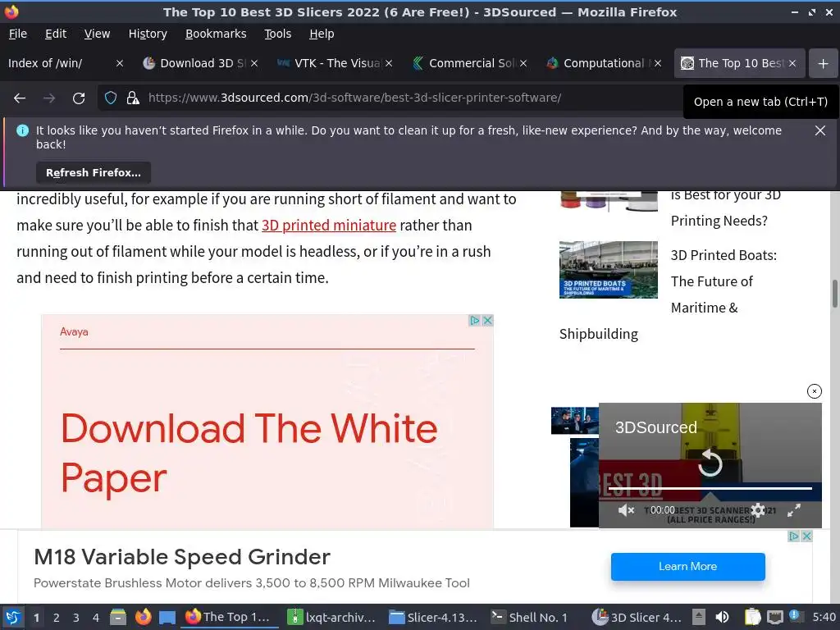Image resolution: width=840 pixels, height=630 pixels.
Task: Click the Refresh Firefox button
Action: click(94, 173)
